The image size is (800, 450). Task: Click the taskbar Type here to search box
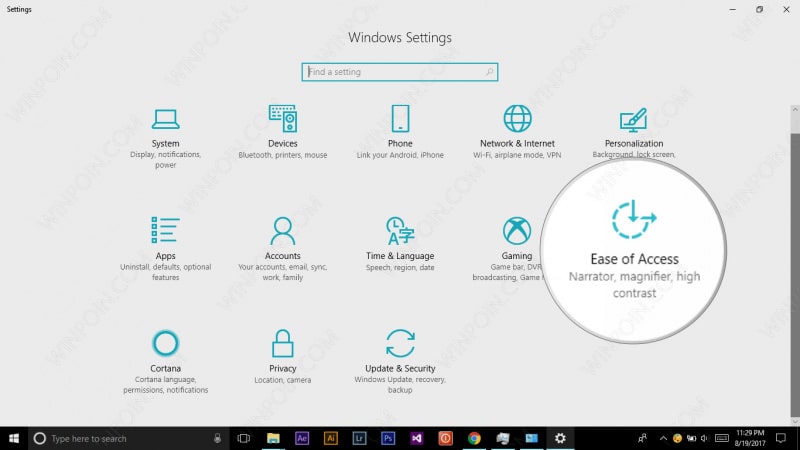click(x=128, y=438)
